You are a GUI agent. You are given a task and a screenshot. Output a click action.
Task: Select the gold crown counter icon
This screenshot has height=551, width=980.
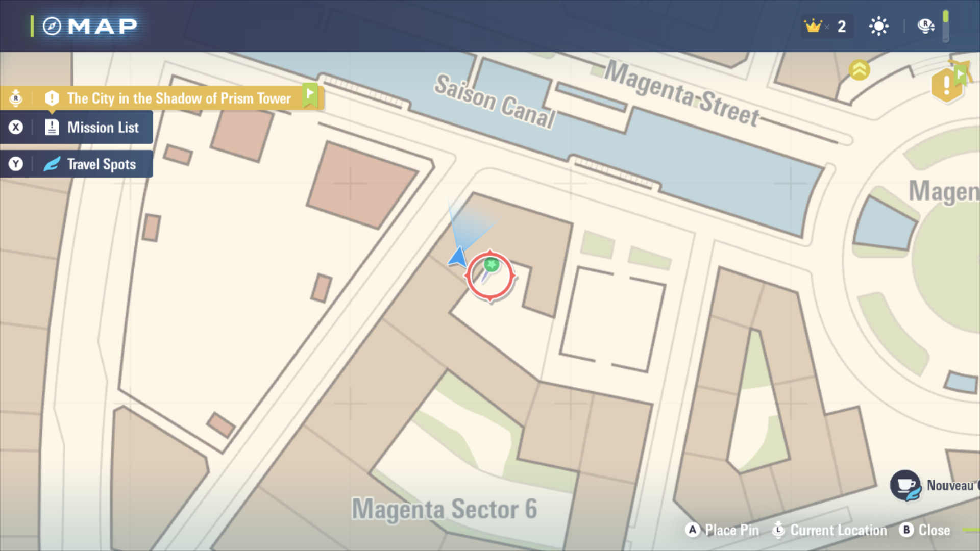coord(813,26)
